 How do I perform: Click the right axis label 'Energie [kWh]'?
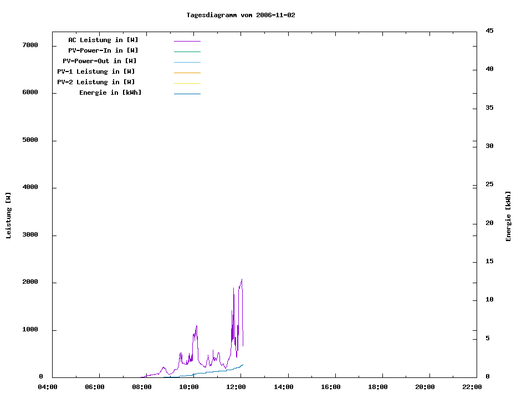509,216
